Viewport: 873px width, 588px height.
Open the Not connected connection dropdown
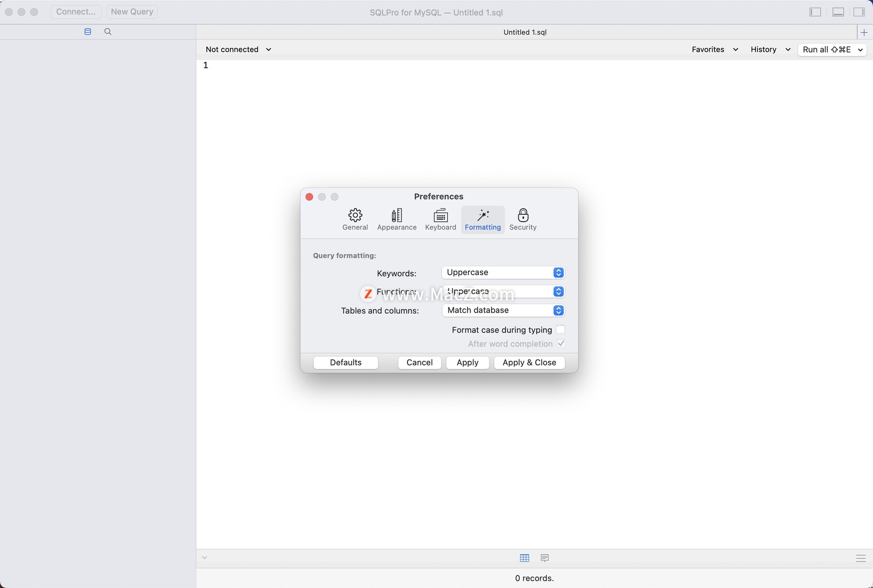point(238,50)
